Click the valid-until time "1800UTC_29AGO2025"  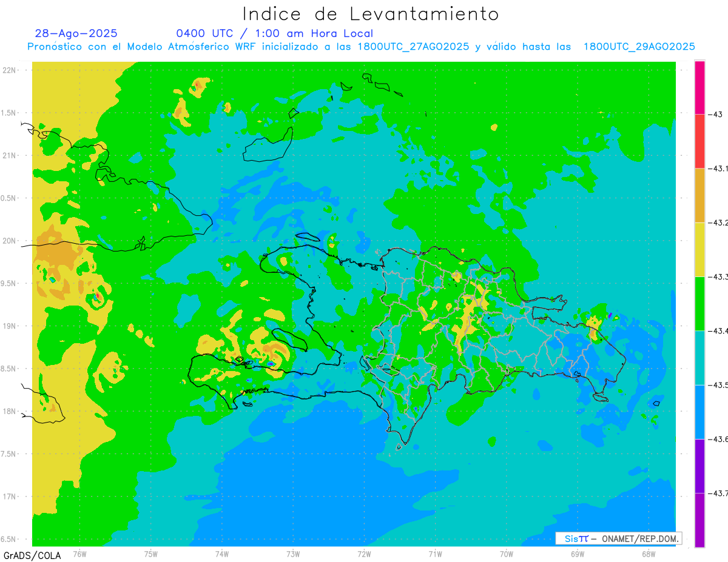click(639, 47)
